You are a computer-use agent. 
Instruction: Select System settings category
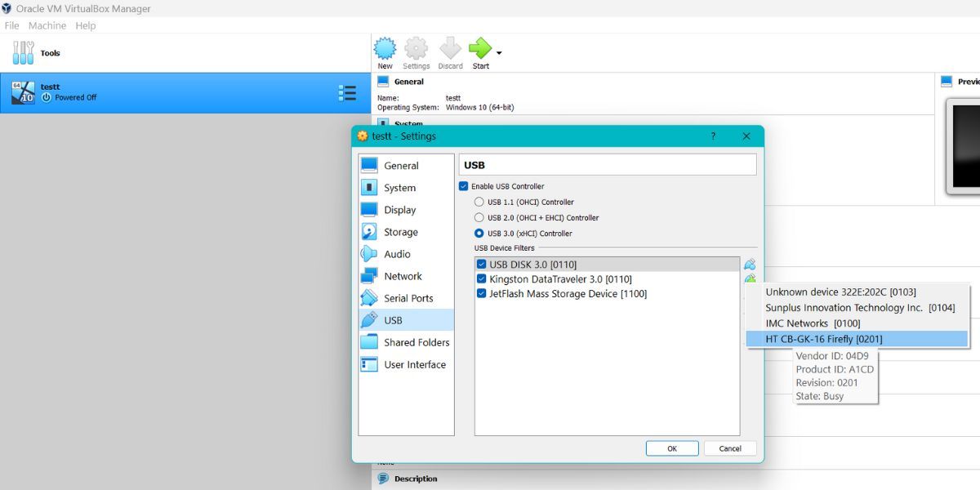point(406,188)
